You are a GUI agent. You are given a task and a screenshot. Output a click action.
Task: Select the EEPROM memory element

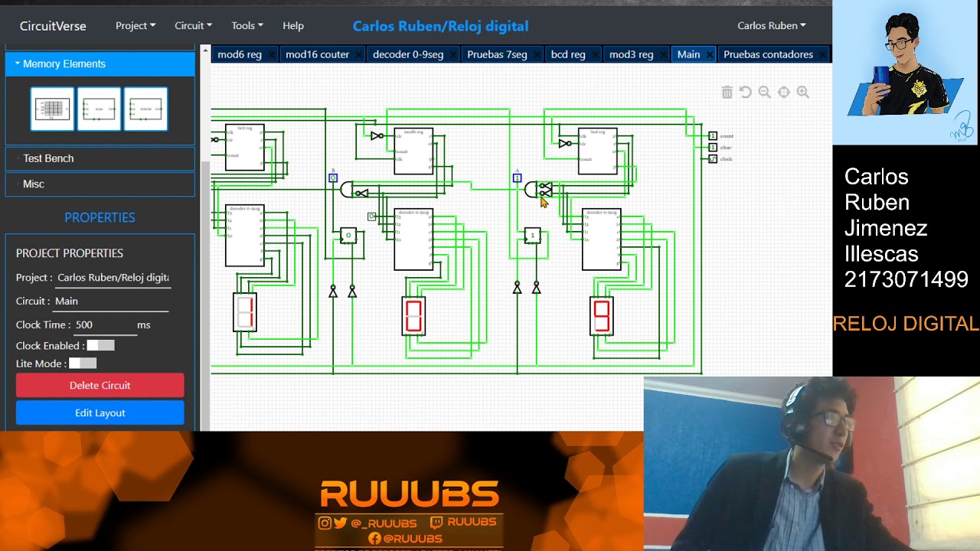(145, 109)
